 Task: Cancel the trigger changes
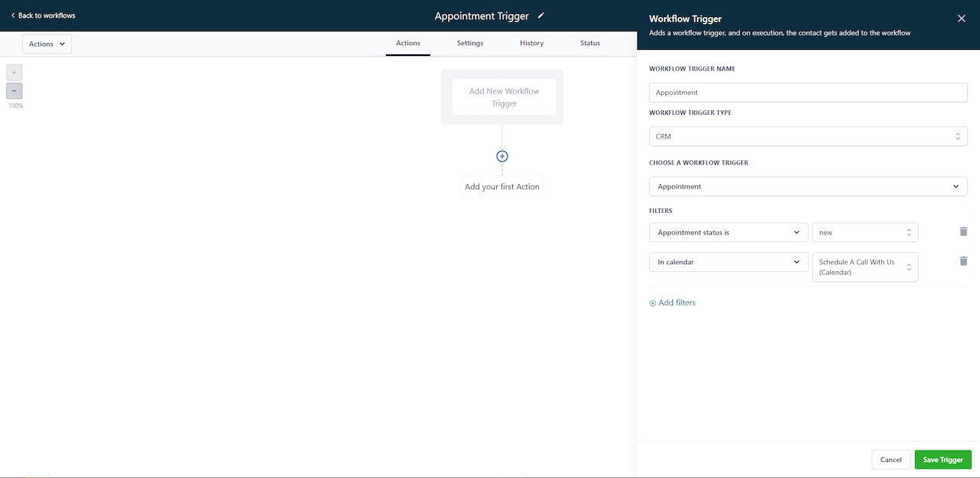point(891,460)
